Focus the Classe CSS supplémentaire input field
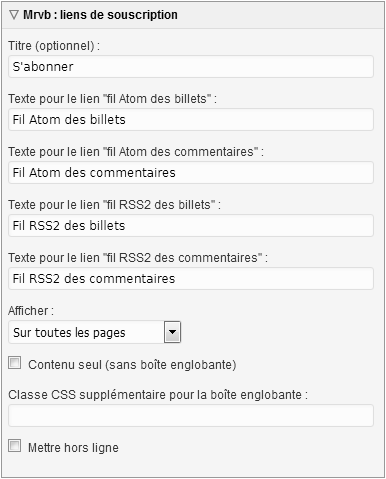This screenshot has height=479, width=386. 191,416
